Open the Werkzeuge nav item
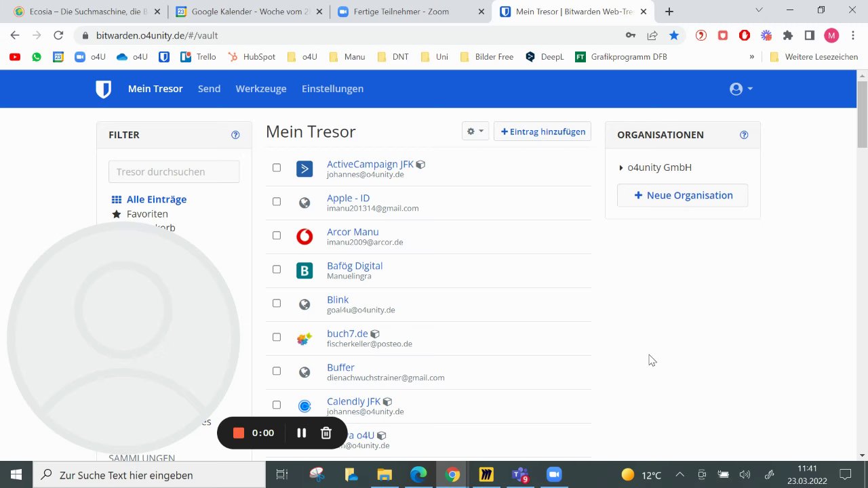Screen dimensions: 868x488 (261, 89)
